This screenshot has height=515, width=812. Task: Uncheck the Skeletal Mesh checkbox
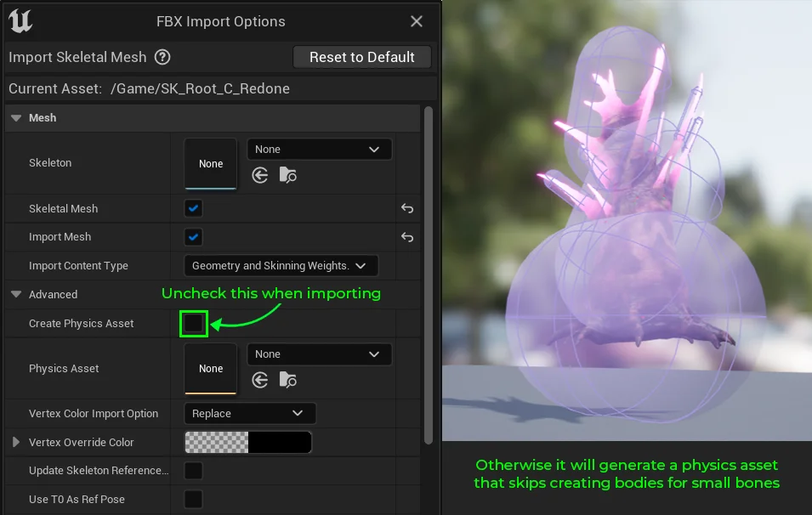click(194, 208)
